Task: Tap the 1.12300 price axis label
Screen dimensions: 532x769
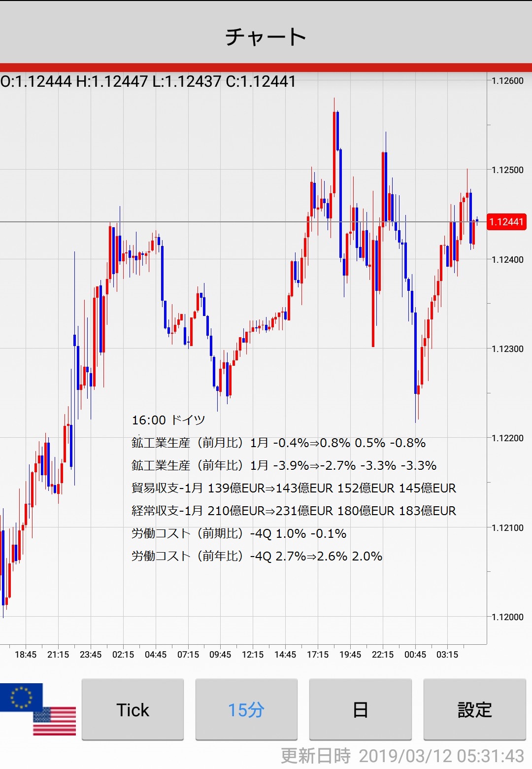Action: click(507, 349)
